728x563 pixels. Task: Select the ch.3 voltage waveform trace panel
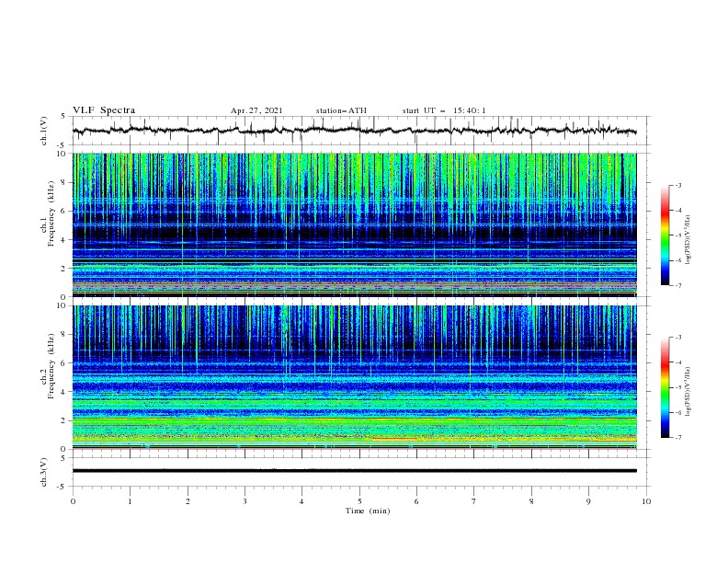361,472
